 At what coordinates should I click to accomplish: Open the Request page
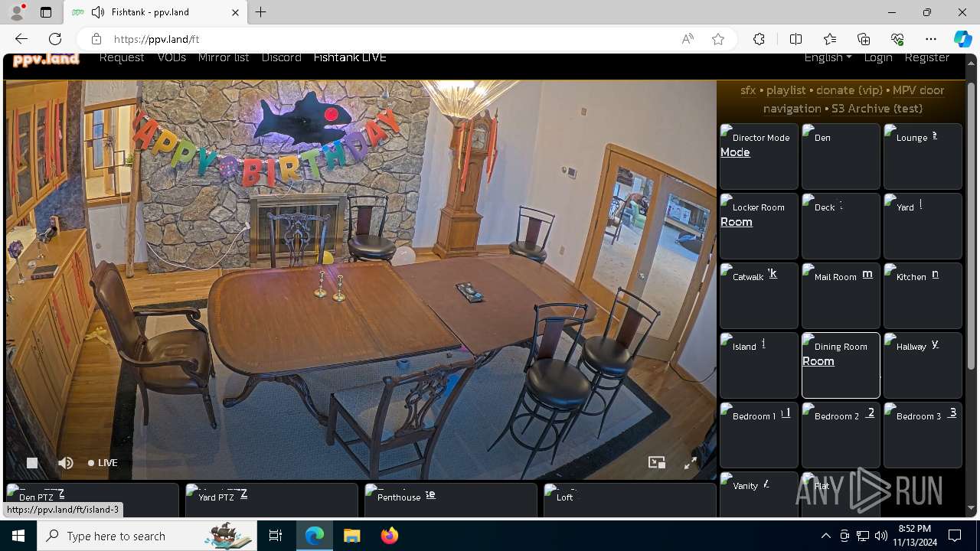click(x=122, y=57)
